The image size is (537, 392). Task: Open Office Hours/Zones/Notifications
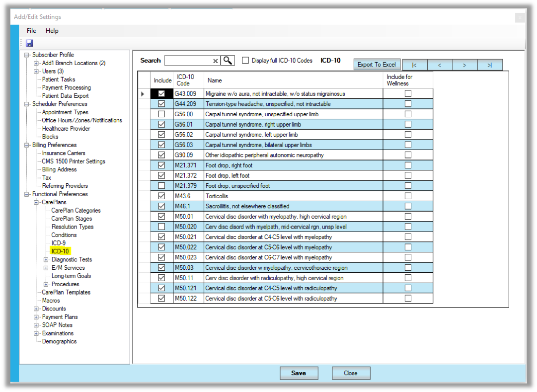coord(82,120)
